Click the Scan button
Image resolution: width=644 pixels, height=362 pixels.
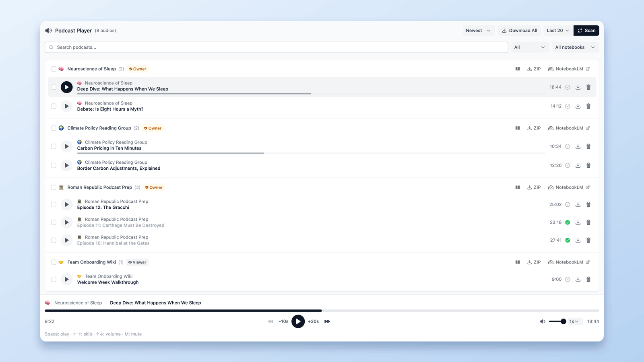click(x=586, y=31)
